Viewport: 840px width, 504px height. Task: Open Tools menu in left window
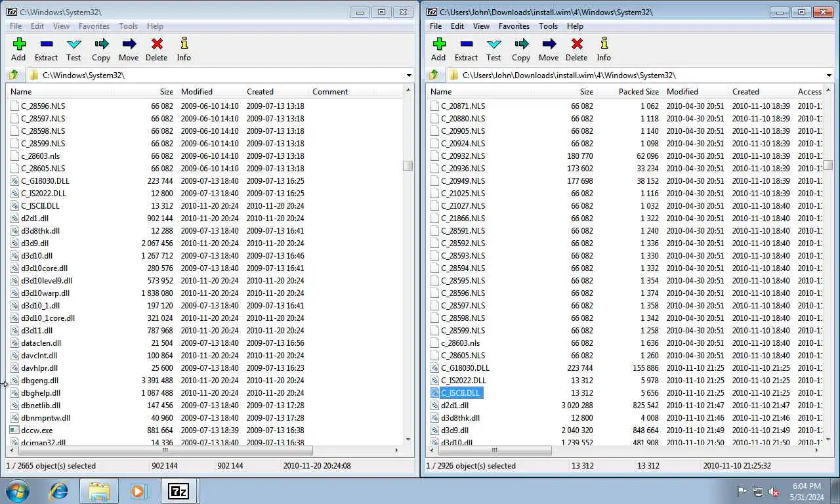tap(128, 26)
